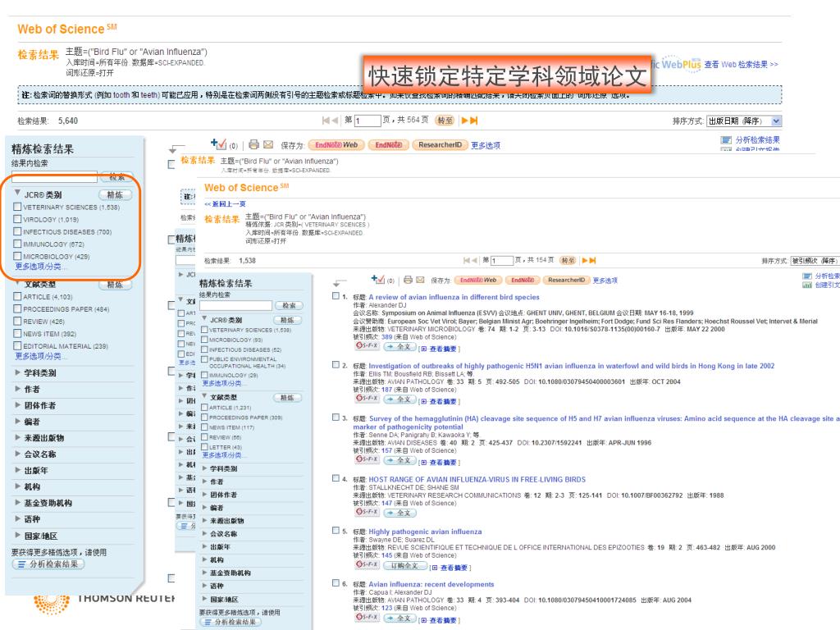The height and width of the screenshot is (630, 840).
Task: Jump to first page of 564 pages
Action: pos(326,121)
